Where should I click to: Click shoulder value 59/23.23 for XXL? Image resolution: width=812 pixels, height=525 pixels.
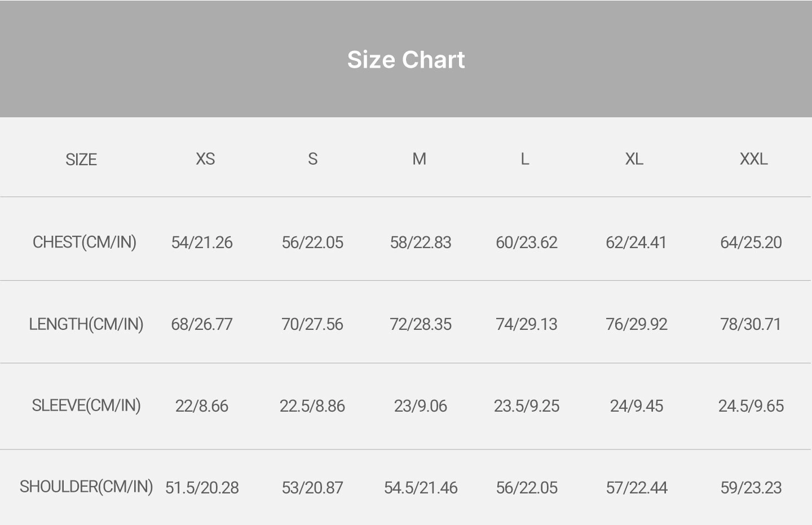pyautogui.click(x=751, y=488)
